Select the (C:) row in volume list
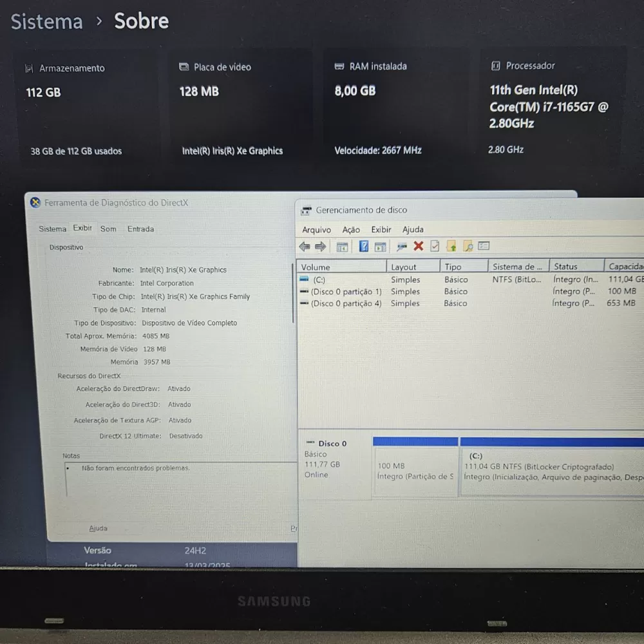This screenshot has height=644, width=644. click(x=471, y=279)
